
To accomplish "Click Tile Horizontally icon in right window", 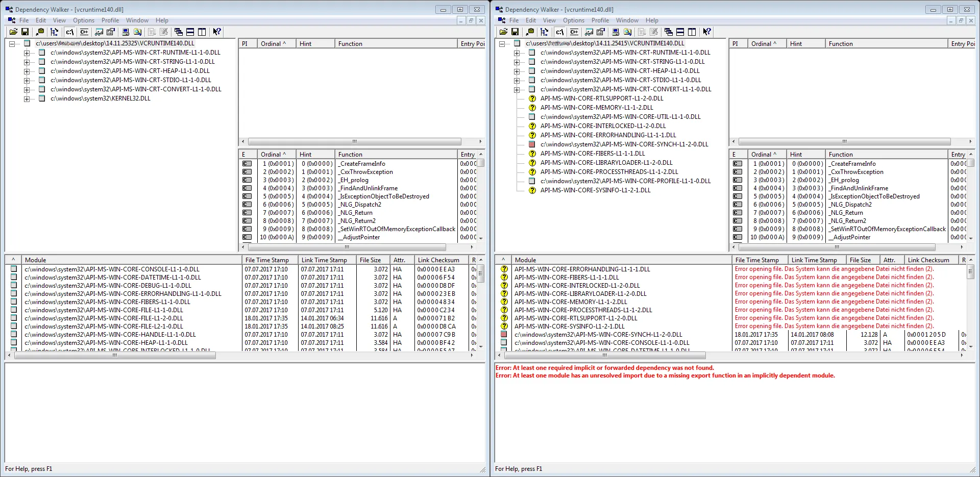I will coord(680,32).
